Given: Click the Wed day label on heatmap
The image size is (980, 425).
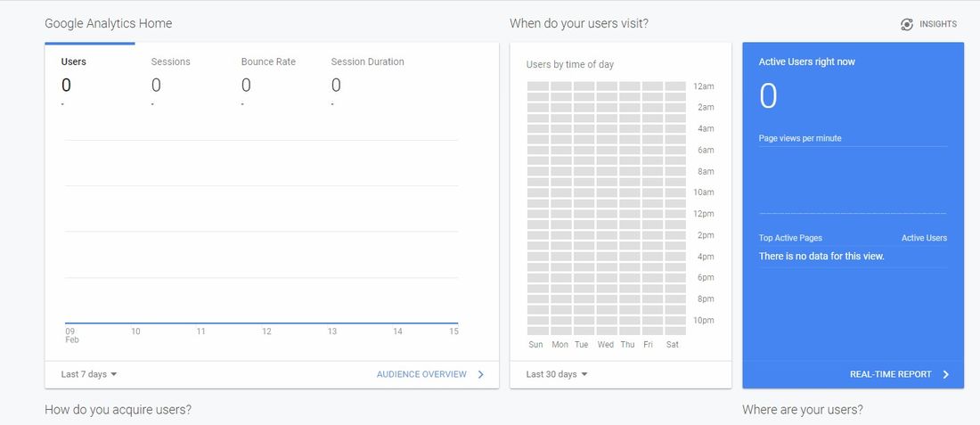Looking at the screenshot, I should click(x=606, y=345).
